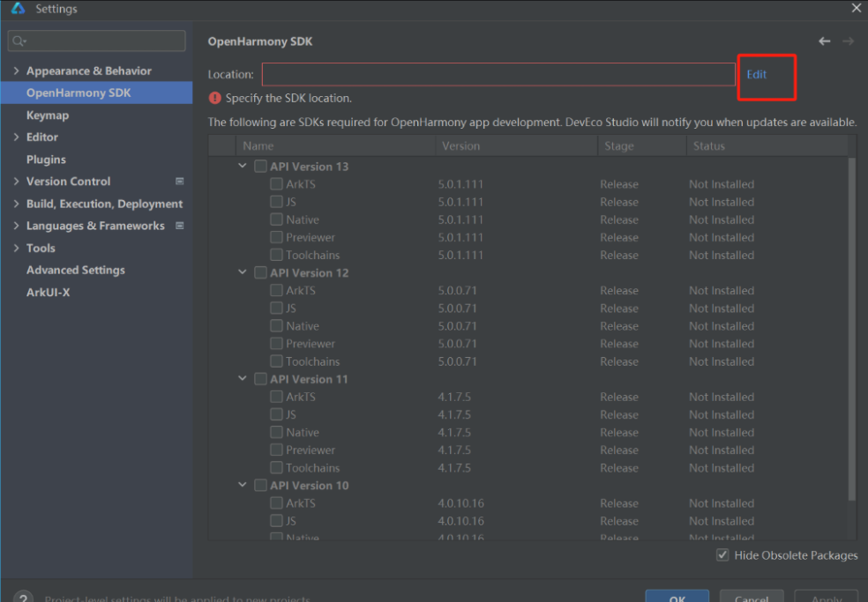Check the API Version 13 checkbox
The height and width of the screenshot is (602, 868).
[260, 166]
